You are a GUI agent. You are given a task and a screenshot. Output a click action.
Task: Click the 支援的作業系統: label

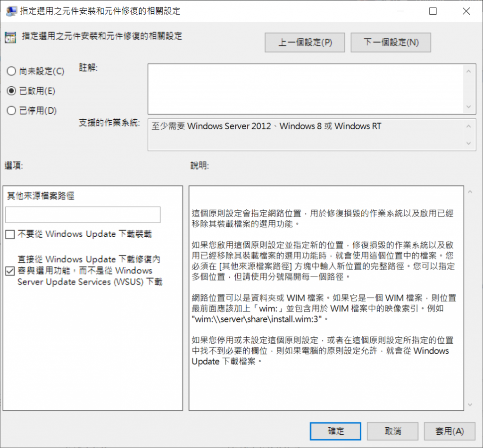pyautogui.click(x=109, y=123)
